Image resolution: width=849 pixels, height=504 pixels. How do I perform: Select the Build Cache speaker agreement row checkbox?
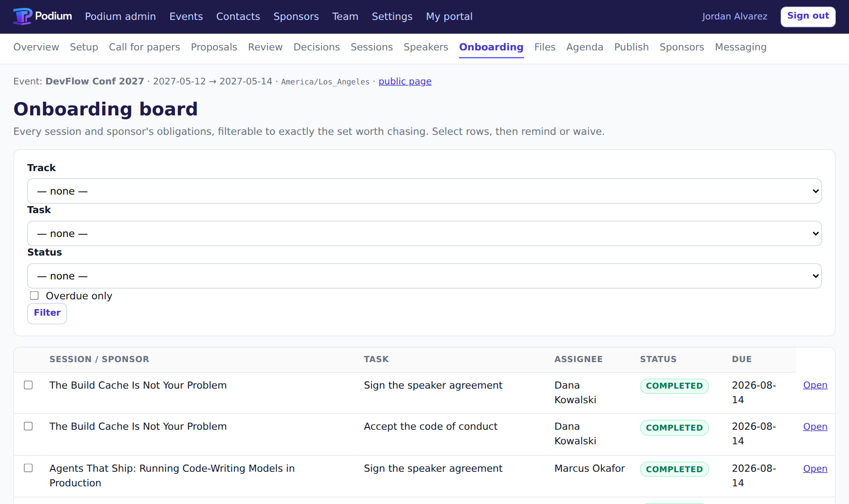(28, 385)
